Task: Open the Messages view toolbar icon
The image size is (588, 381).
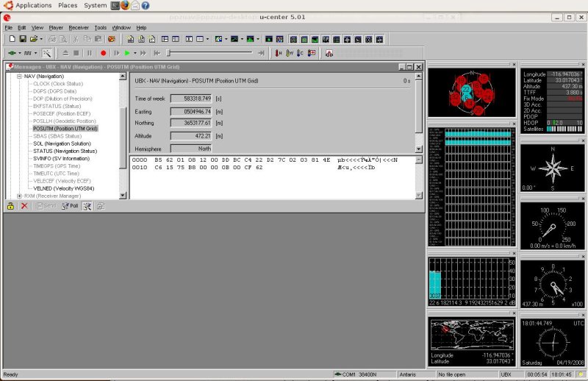Action: click(x=165, y=39)
